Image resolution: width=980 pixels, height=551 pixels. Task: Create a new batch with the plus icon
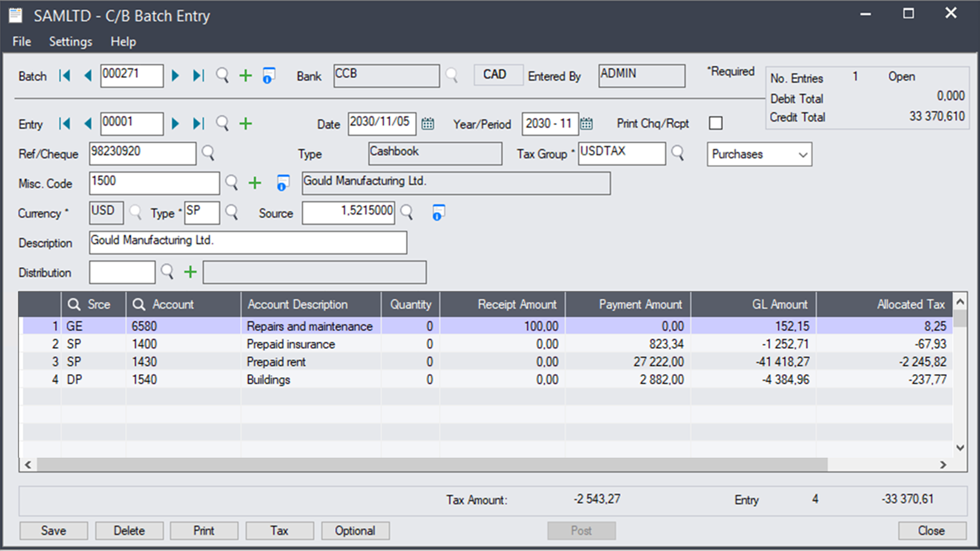[245, 76]
